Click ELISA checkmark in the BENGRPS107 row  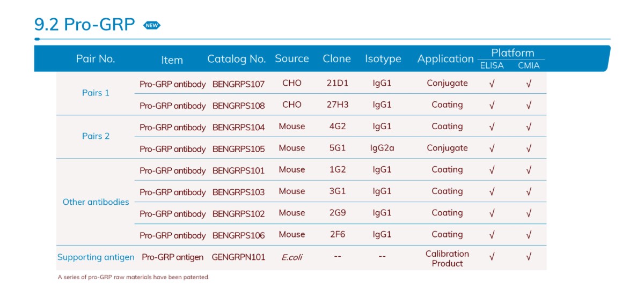(x=492, y=84)
